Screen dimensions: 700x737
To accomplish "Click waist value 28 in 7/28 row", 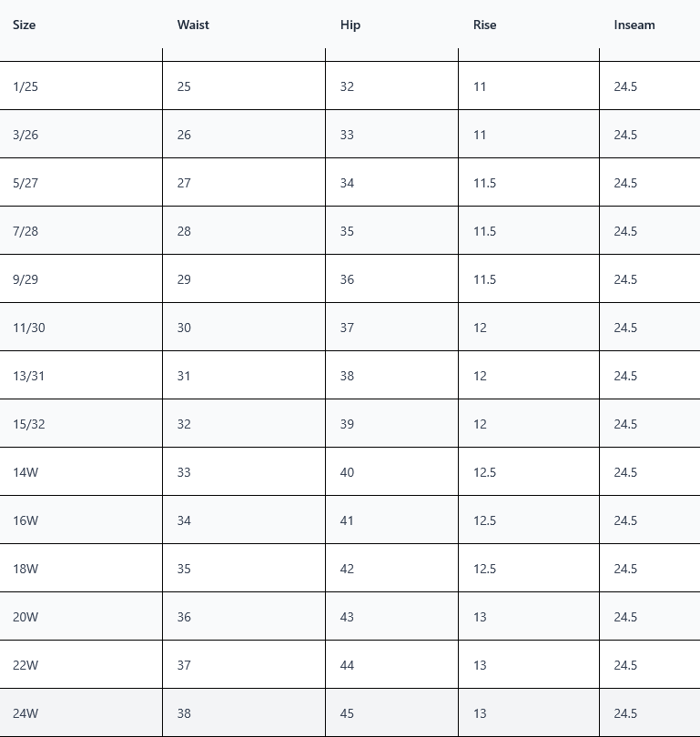I will coord(184,231).
